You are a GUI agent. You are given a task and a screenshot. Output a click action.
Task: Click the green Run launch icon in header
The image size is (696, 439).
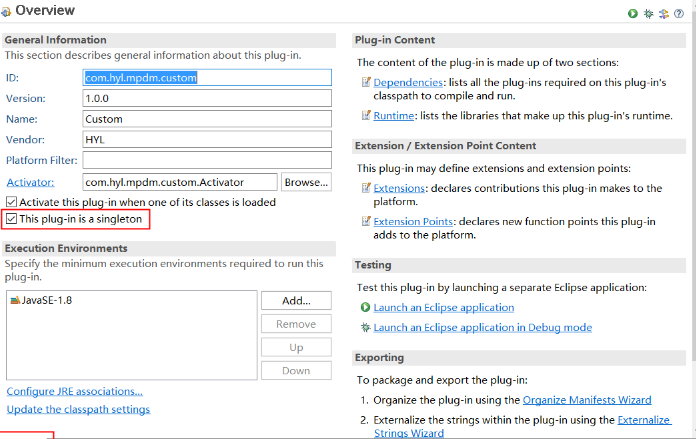pyautogui.click(x=633, y=13)
